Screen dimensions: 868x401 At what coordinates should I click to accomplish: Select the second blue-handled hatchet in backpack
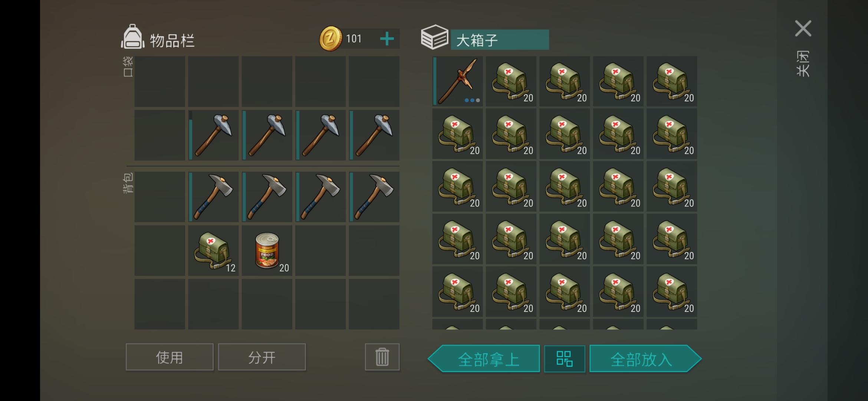pos(267,197)
